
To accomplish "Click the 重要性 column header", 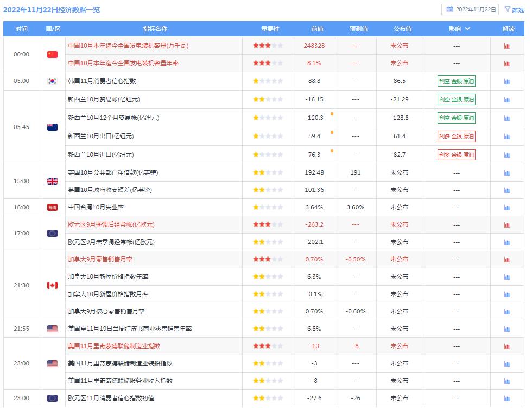I will 270,29.
